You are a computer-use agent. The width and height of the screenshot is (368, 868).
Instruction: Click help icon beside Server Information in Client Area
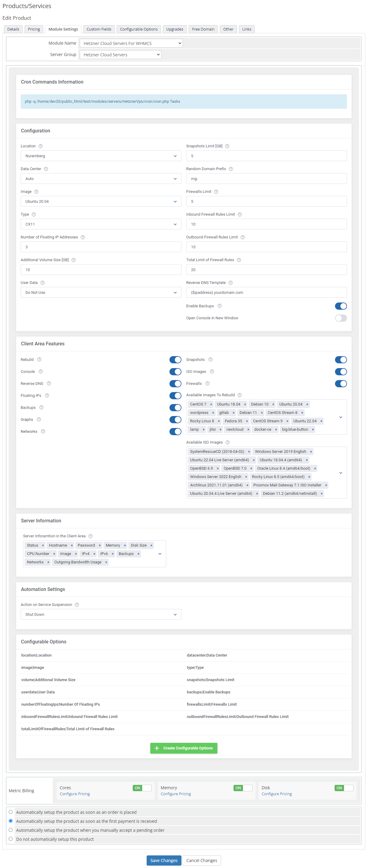[x=90, y=536]
